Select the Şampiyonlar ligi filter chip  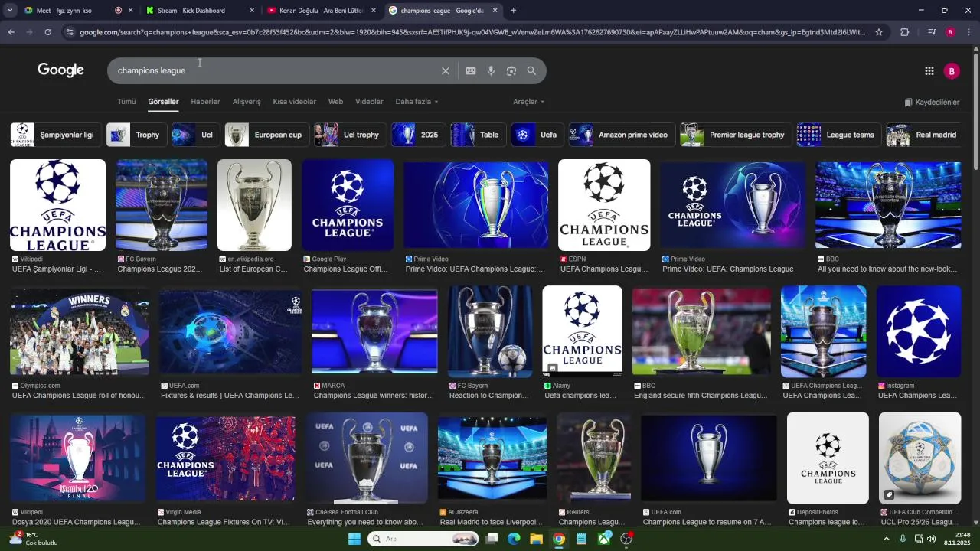point(54,135)
